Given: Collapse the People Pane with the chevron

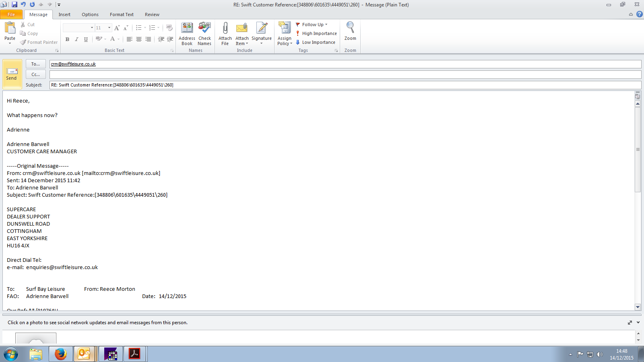Looking at the screenshot, I should coord(638,323).
